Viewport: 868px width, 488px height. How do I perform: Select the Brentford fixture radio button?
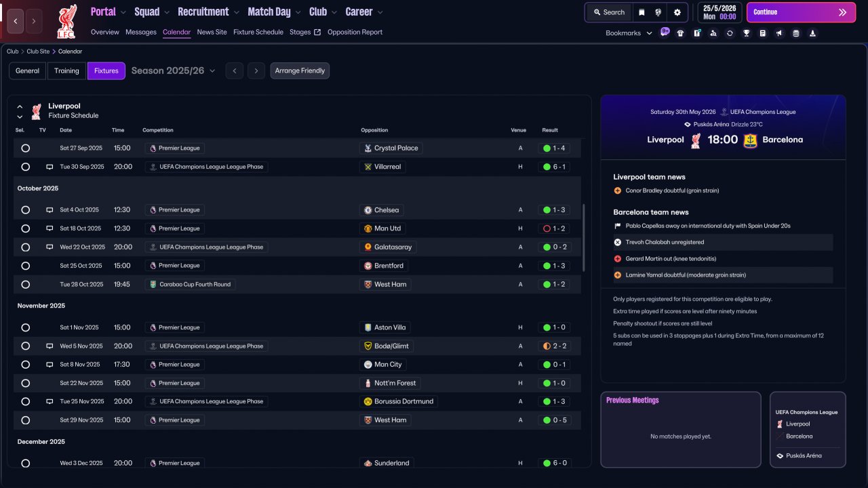[x=25, y=266]
